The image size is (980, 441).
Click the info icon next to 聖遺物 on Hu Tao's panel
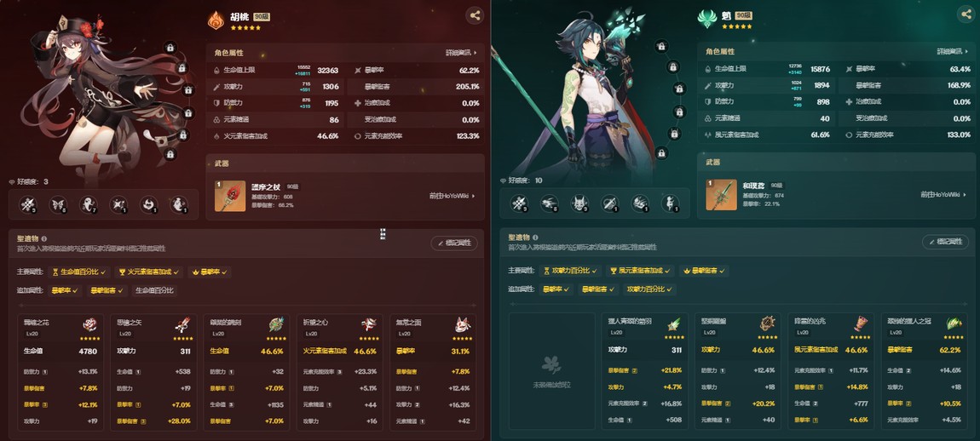point(44,238)
